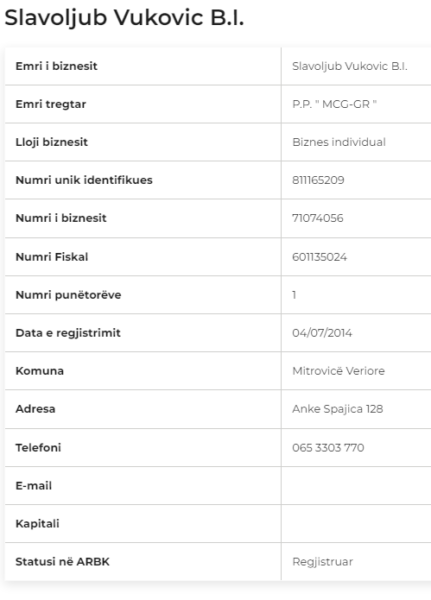431x600 pixels.
Task: Select the Biznes individual value
Action: click(x=339, y=142)
